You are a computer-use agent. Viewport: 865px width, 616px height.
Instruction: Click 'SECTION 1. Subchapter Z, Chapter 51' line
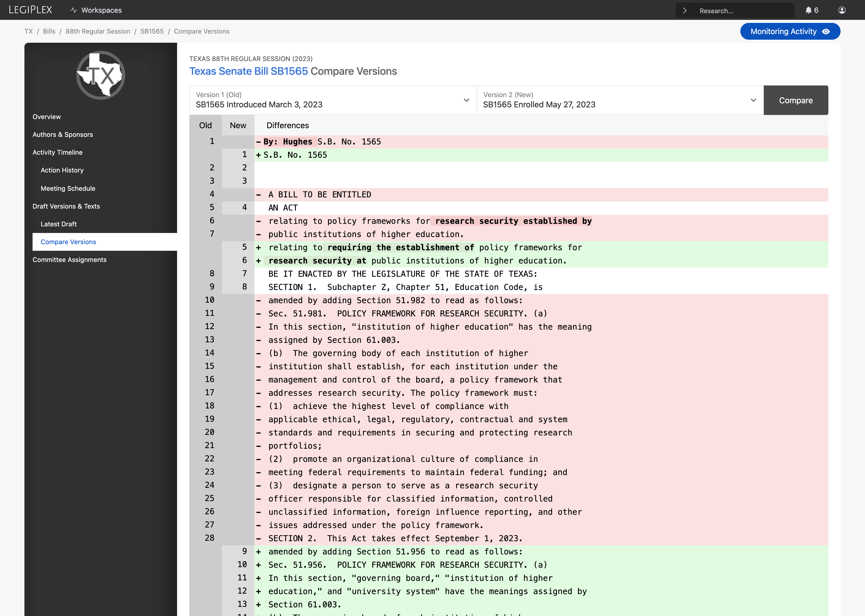(x=541, y=287)
